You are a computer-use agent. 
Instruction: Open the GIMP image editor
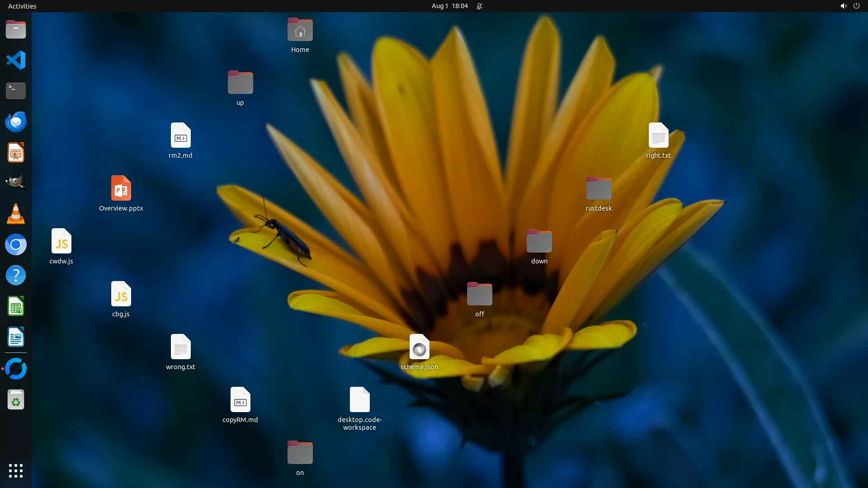tap(16, 183)
